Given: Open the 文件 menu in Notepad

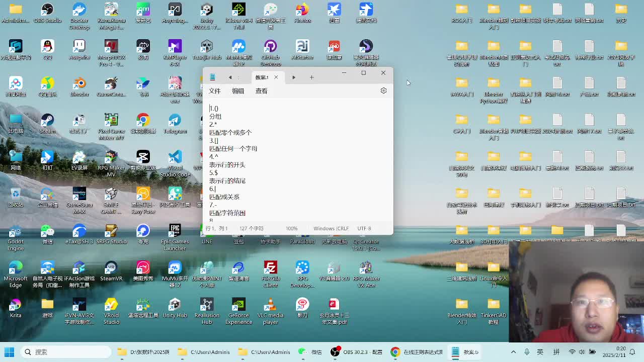Looking at the screenshot, I should (x=215, y=91).
